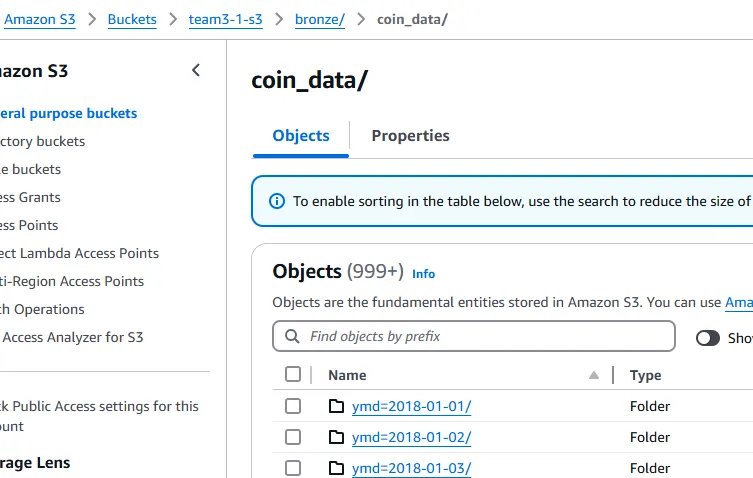Image resolution: width=753 pixels, height=478 pixels.
Task: Select the Objects tab
Action: click(301, 136)
